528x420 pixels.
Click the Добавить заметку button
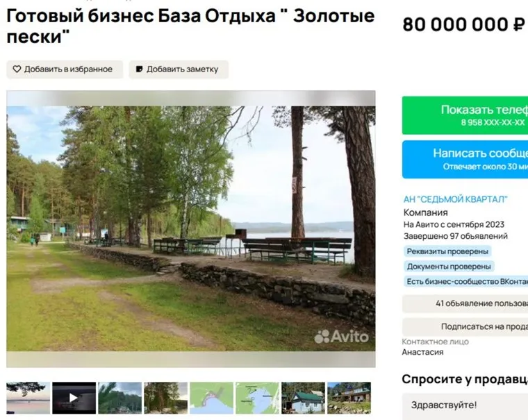(x=179, y=69)
